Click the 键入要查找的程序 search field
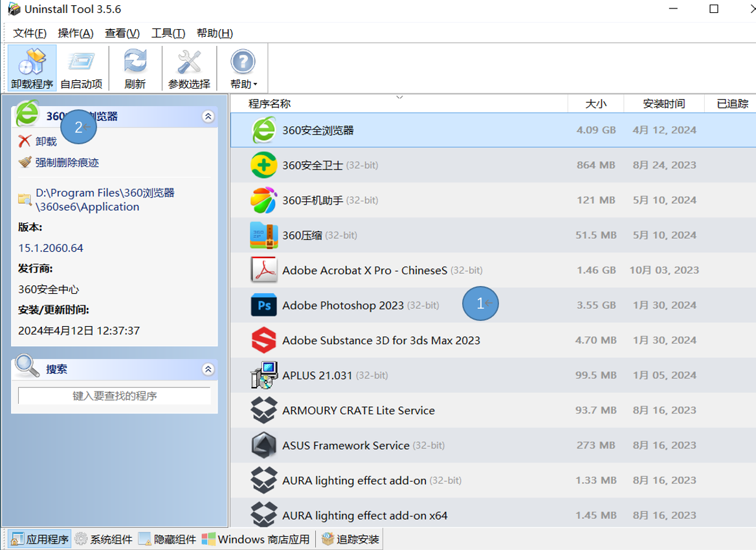 [x=115, y=396]
